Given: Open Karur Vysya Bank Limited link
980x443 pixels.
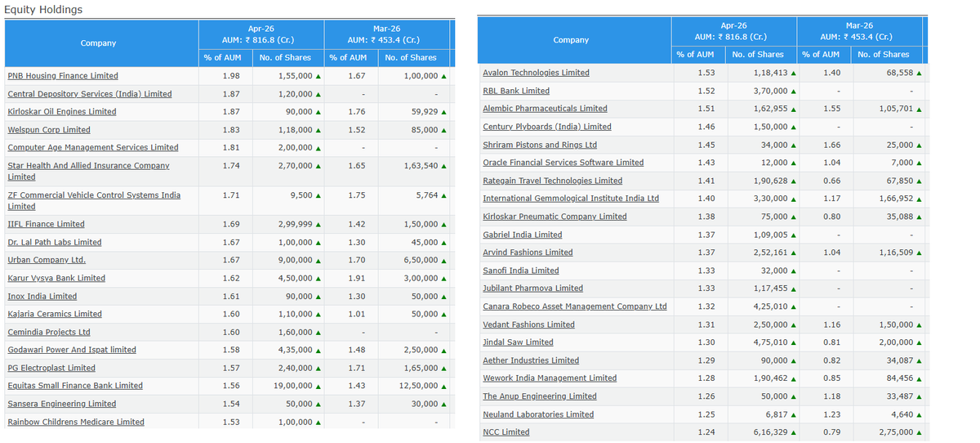Looking at the screenshot, I should coord(56,279).
